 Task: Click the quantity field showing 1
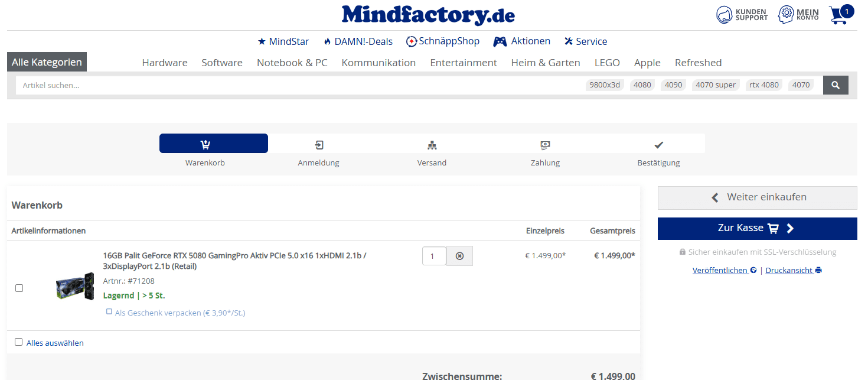click(434, 256)
